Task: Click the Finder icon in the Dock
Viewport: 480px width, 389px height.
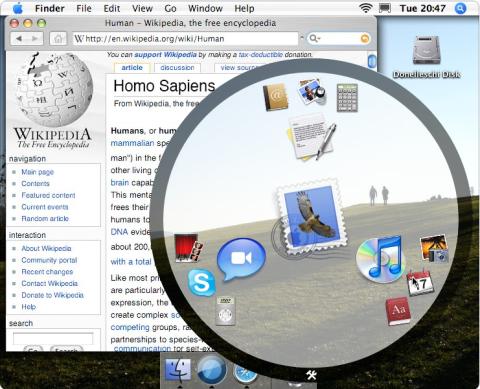Action: point(179,371)
